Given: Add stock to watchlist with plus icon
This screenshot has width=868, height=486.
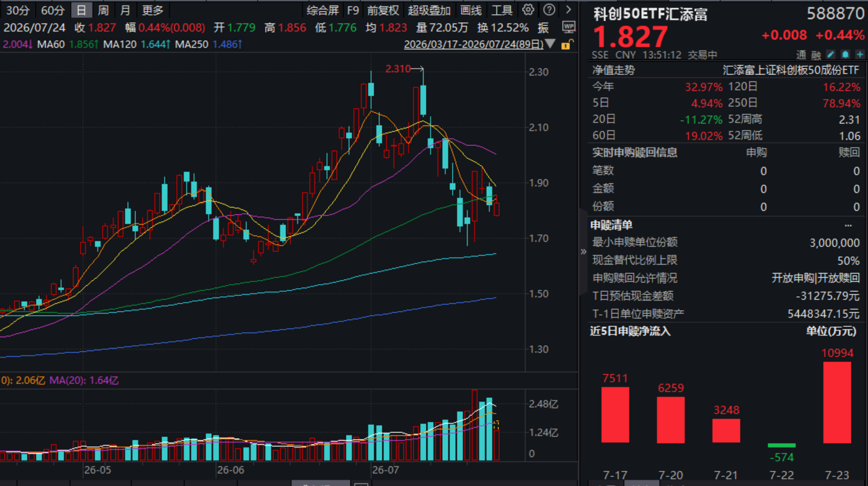Looking at the screenshot, I should click(860, 54).
